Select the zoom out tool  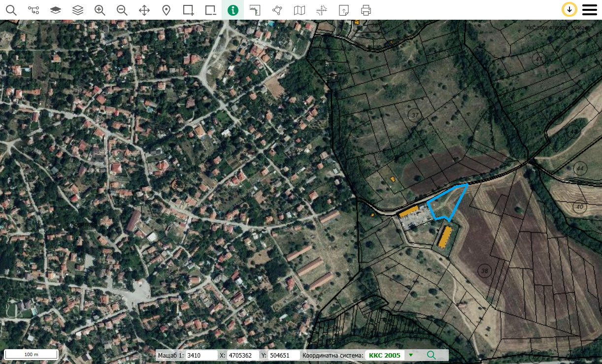point(122,10)
